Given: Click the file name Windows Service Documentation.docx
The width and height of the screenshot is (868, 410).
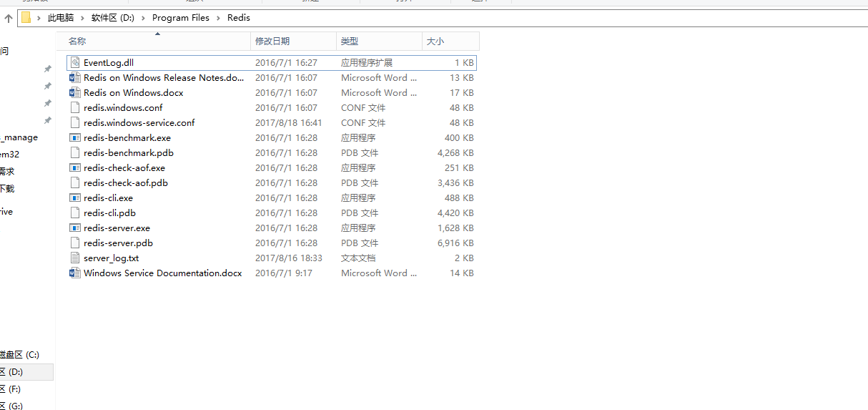Looking at the screenshot, I should click(x=163, y=273).
